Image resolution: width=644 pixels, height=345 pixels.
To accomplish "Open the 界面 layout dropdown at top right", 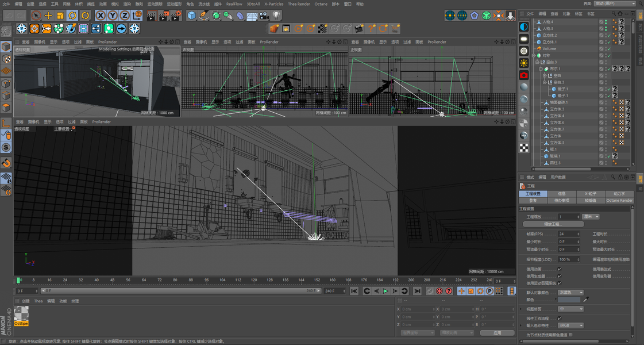I will coord(615,3).
